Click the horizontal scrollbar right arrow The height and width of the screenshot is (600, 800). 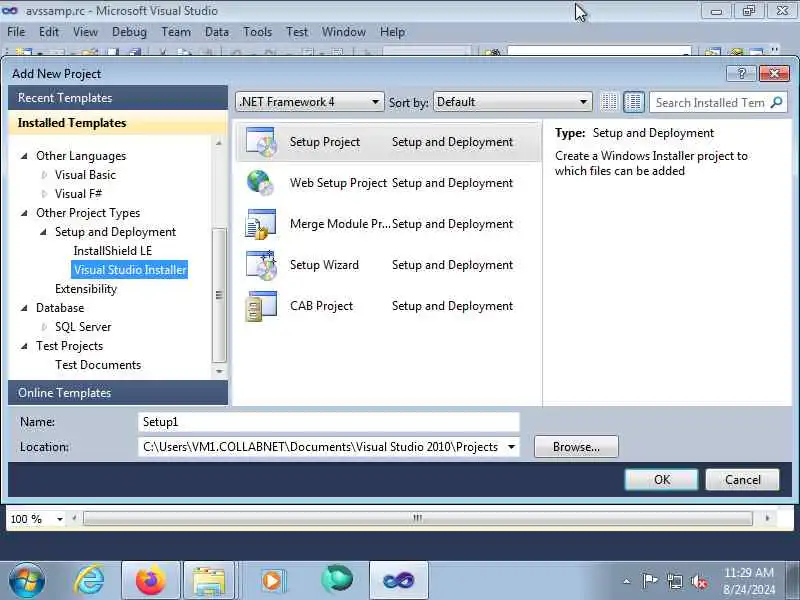coord(767,518)
